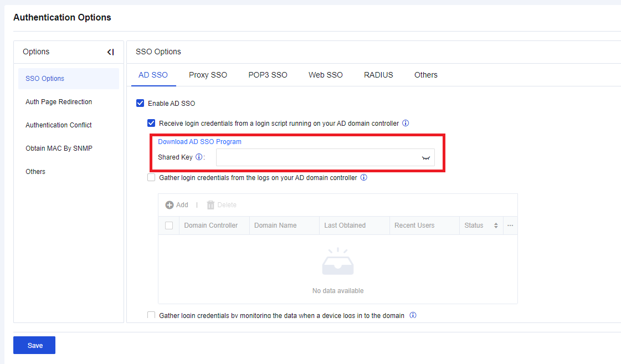This screenshot has height=364, width=621.
Task: Switch to the AD SSO tab
Action: click(x=153, y=75)
